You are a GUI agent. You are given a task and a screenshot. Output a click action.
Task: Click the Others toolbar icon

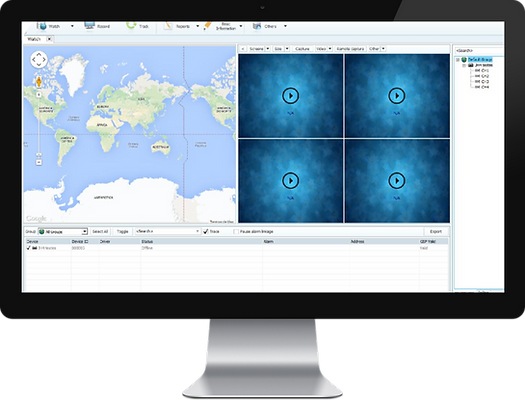(257, 26)
